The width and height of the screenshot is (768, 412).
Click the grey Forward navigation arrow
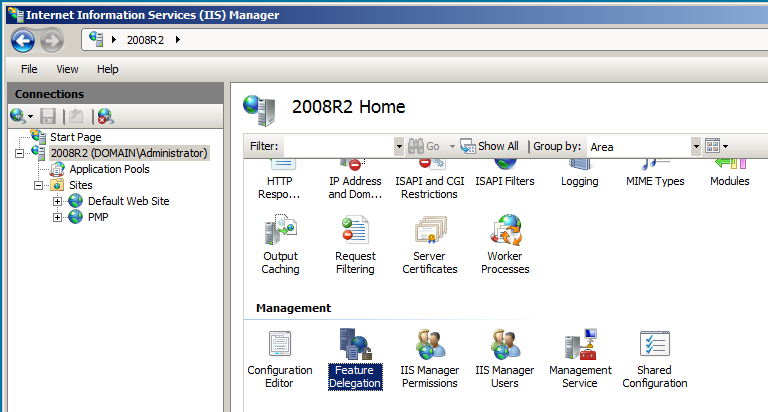click(x=52, y=41)
